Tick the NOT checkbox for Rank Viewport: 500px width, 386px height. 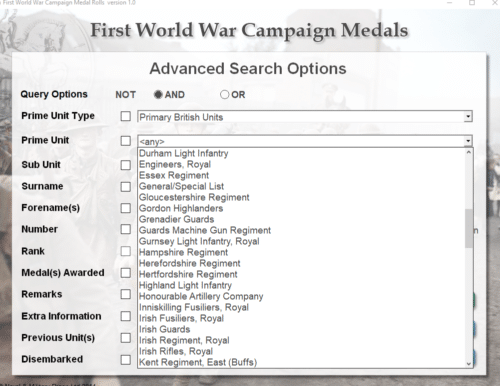pyautogui.click(x=126, y=251)
